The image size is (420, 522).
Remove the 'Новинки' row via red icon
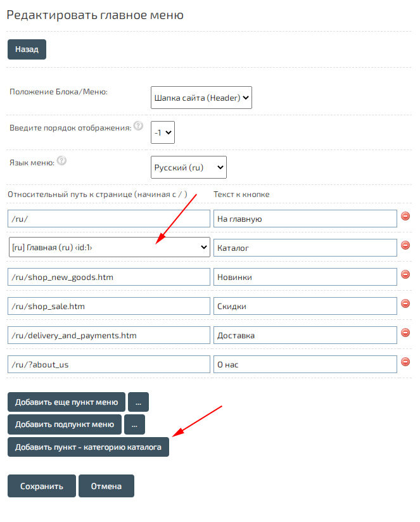click(405, 274)
